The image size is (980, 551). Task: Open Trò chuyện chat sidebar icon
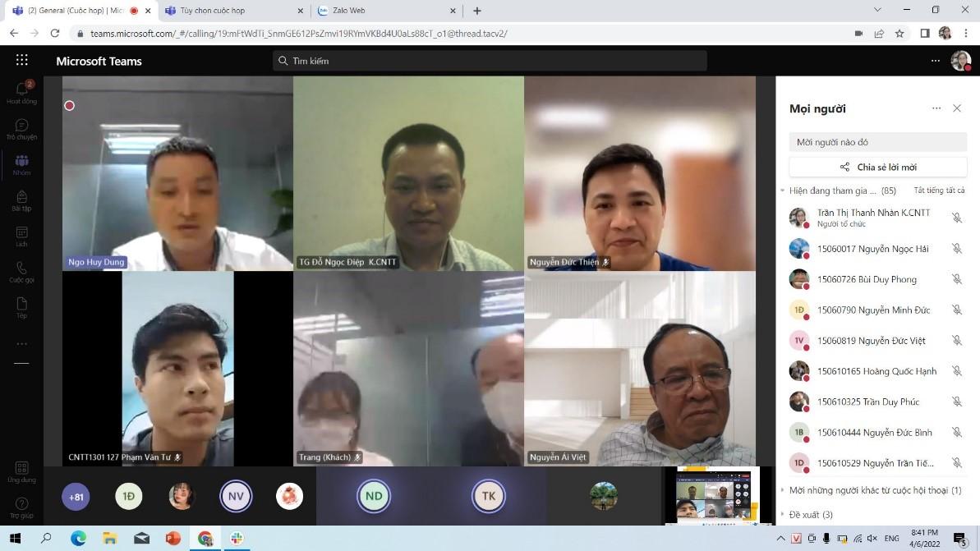pos(21,129)
